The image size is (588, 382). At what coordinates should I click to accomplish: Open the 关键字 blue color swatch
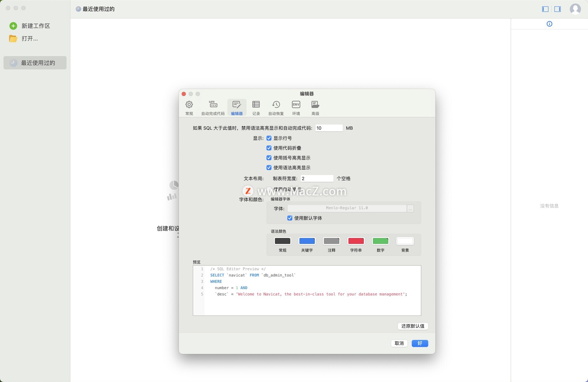pos(307,241)
